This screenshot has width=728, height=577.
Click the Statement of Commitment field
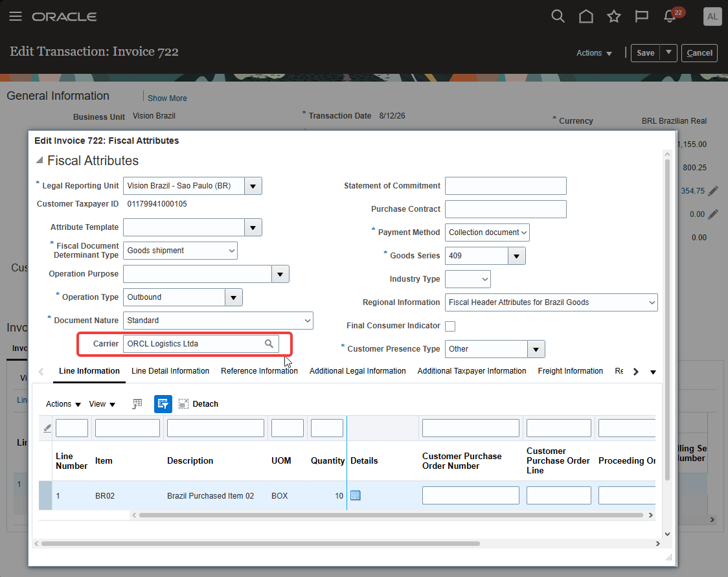pyautogui.click(x=506, y=186)
